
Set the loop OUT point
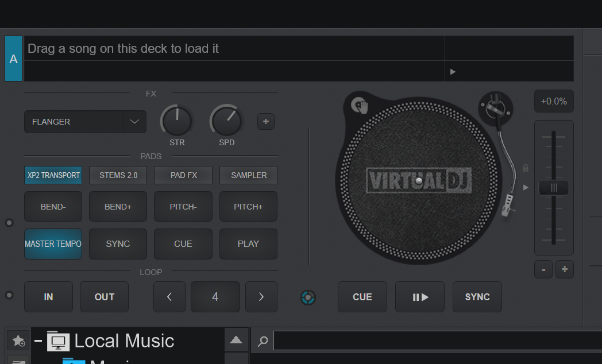point(104,297)
